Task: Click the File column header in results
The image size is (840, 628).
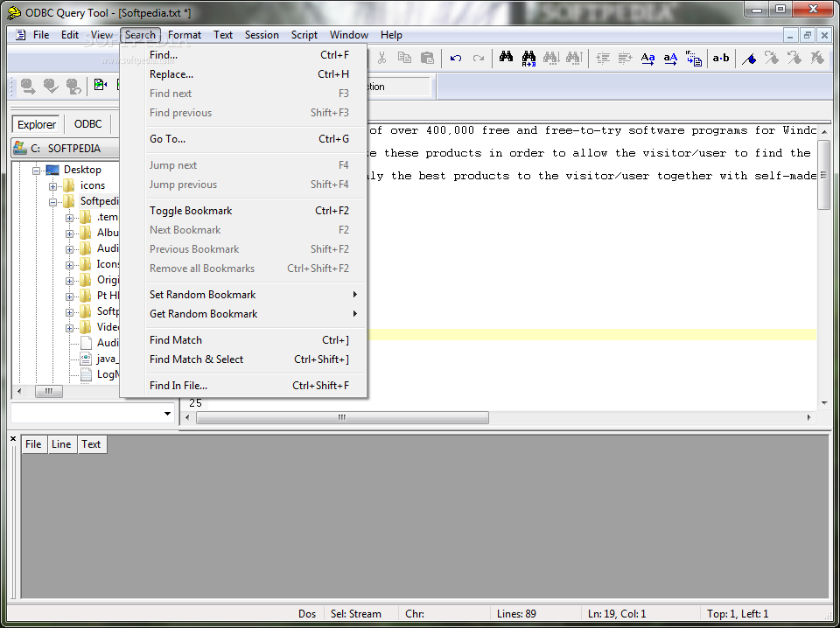Action: point(33,444)
